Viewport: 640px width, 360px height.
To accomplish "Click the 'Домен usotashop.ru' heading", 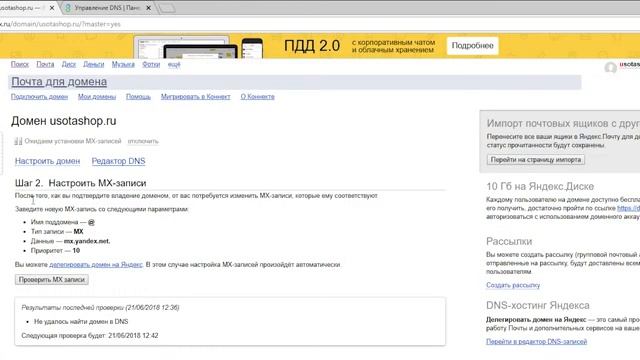I will tap(64, 121).
